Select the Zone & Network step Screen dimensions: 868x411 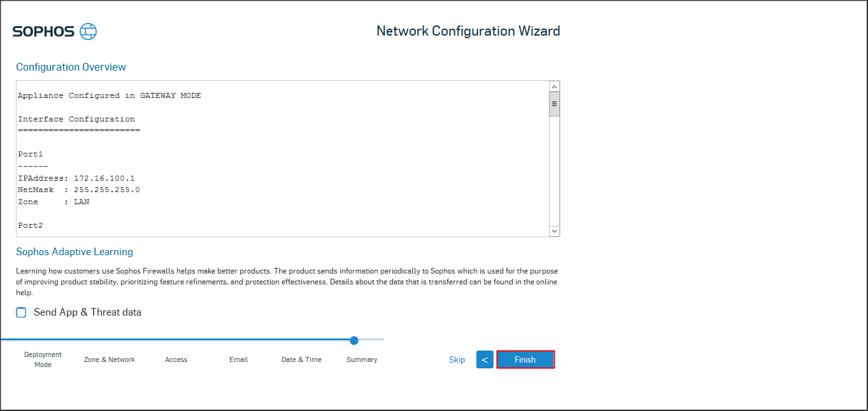point(110,359)
